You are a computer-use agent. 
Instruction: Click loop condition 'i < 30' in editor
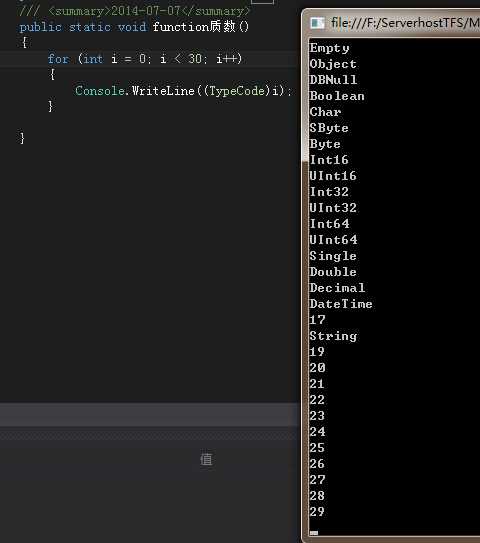coord(181,59)
